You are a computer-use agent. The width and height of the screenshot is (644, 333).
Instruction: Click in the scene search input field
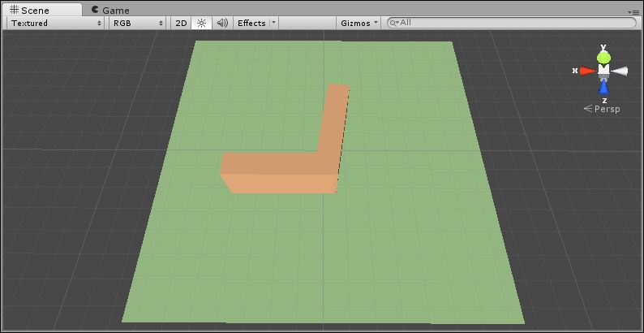511,23
